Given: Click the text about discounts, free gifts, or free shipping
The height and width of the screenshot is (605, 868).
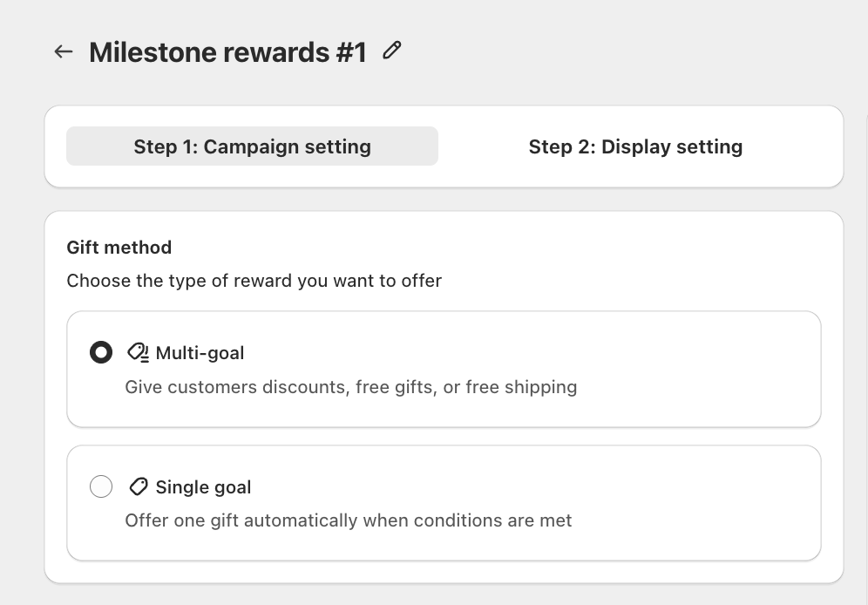Looking at the screenshot, I should [x=351, y=387].
